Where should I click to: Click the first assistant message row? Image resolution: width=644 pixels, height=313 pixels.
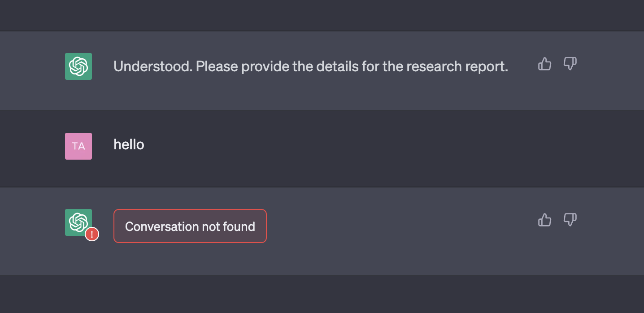322,70
